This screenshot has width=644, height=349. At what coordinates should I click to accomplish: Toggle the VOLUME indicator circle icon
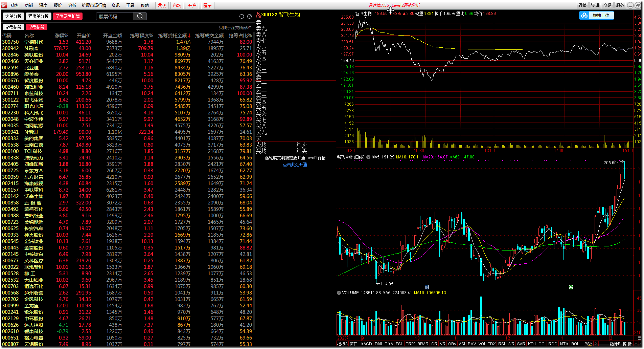click(339, 293)
